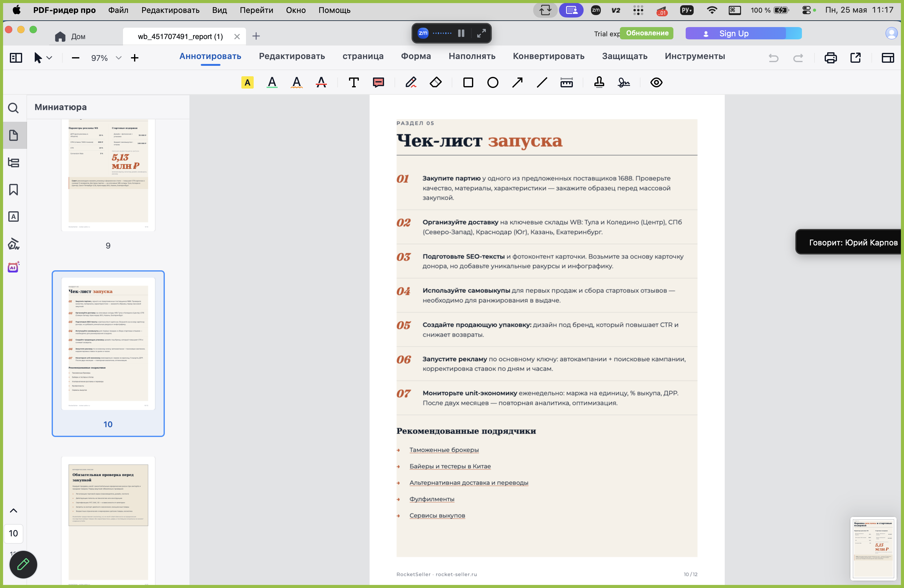Select the measurement ruler tool
This screenshot has height=588, width=904.
(x=567, y=82)
